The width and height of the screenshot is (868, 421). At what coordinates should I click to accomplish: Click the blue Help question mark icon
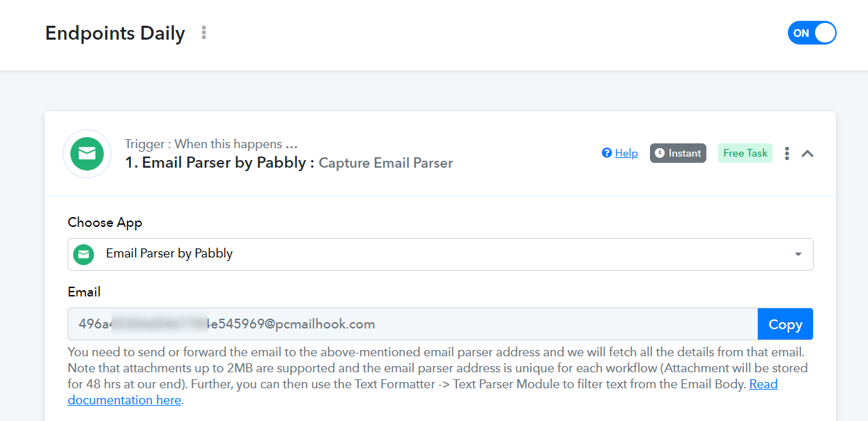tap(607, 153)
